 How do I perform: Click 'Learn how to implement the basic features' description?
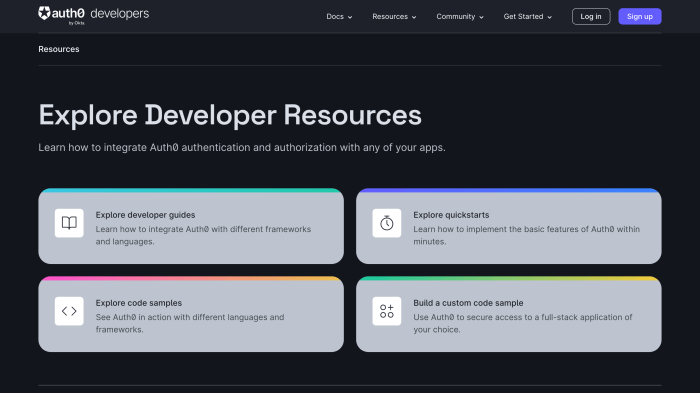[526, 235]
